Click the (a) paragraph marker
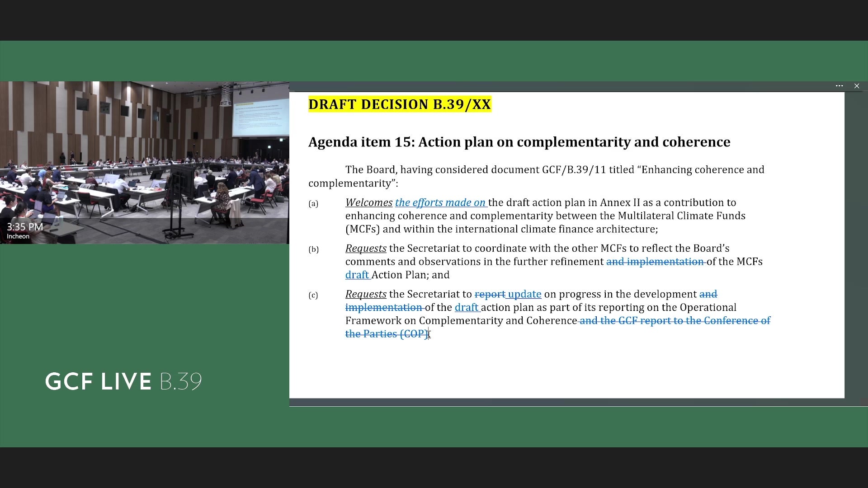This screenshot has width=868, height=488. click(x=313, y=204)
